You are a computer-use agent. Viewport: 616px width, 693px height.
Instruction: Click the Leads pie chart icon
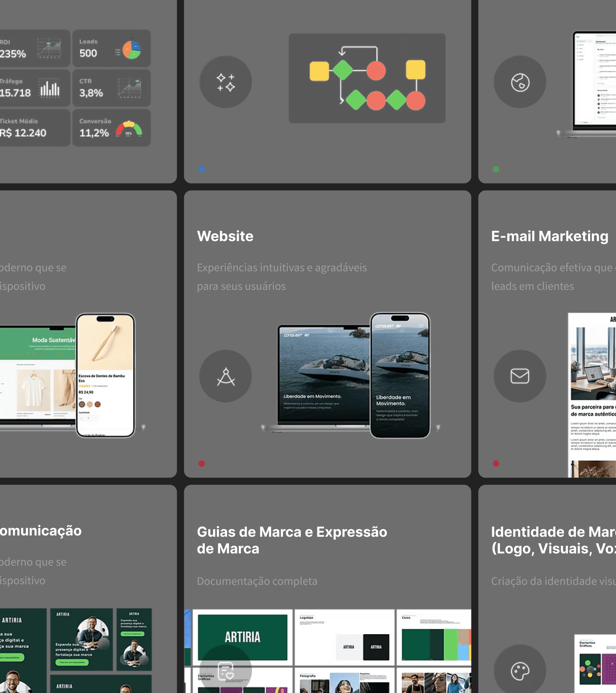coord(132,50)
